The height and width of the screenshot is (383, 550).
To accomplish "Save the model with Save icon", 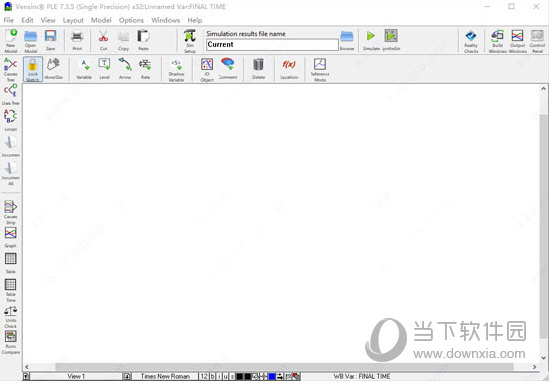I will pyautogui.click(x=51, y=40).
